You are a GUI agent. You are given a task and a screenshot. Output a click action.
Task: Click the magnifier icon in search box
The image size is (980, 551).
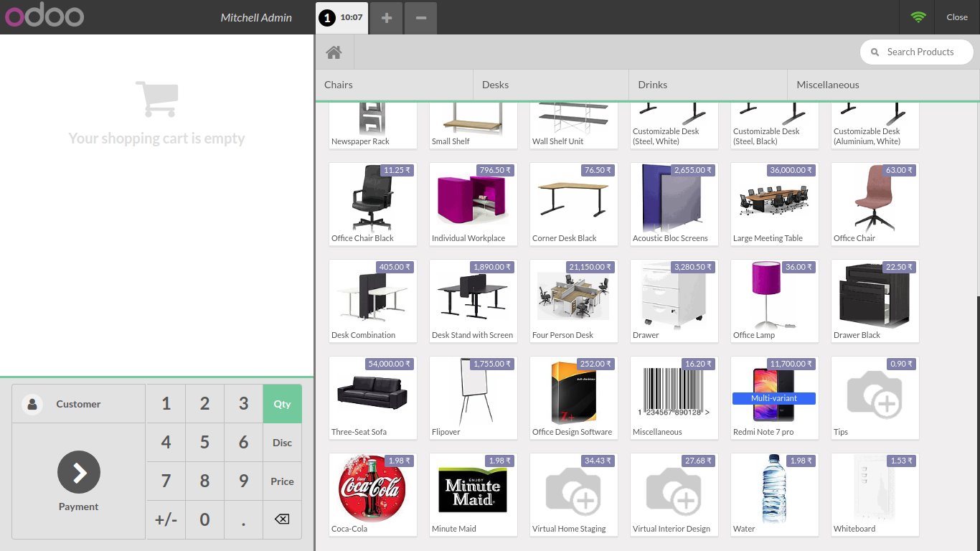tap(875, 52)
